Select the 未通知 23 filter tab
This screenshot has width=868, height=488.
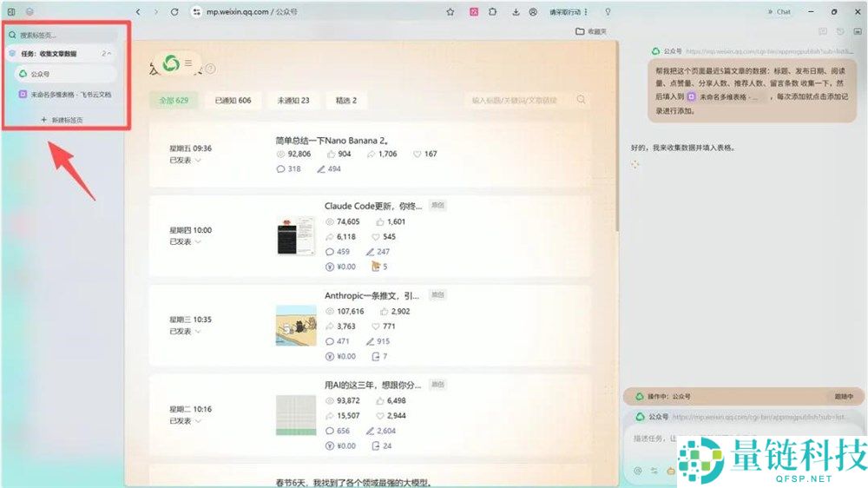pyautogui.click(x=293, y=100)
